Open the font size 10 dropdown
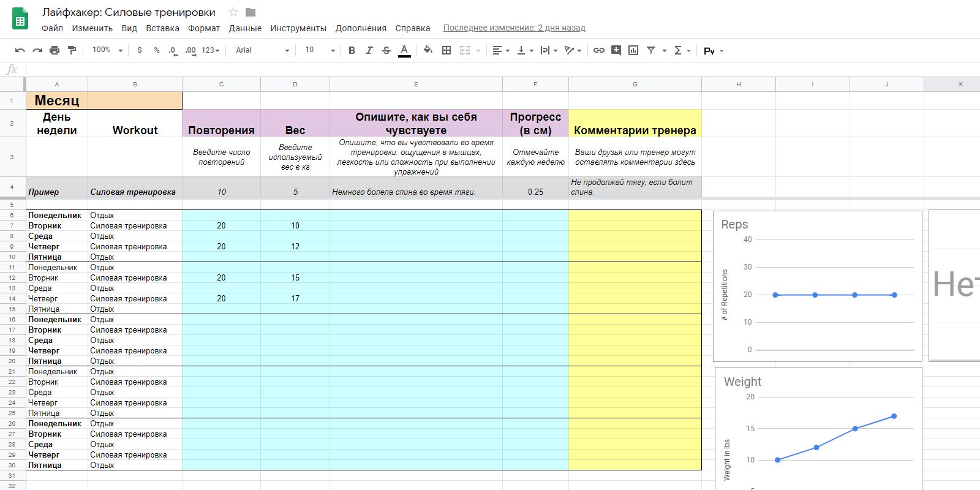Screen dimensions: 980x490 pyautogui.click(x=320, y=50)
